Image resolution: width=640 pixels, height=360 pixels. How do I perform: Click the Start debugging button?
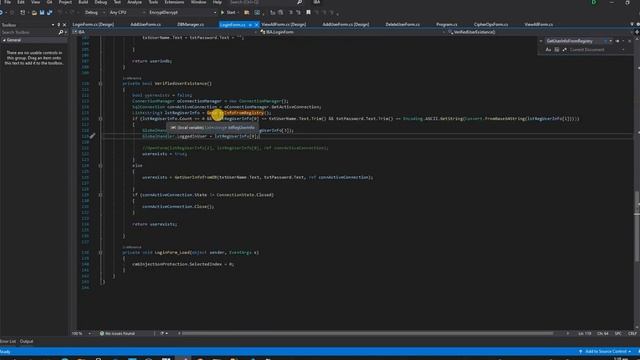click(x=228, y=13)
